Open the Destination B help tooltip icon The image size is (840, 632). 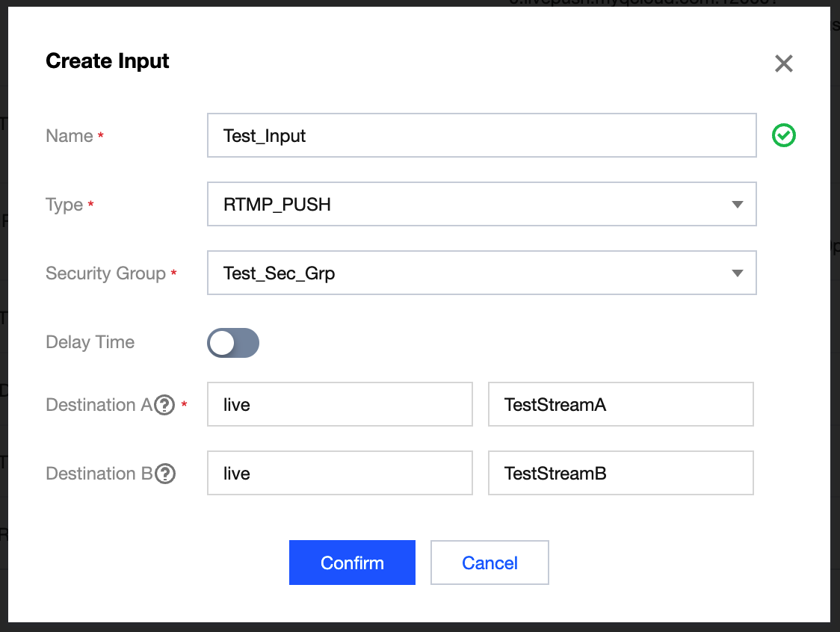164,474
